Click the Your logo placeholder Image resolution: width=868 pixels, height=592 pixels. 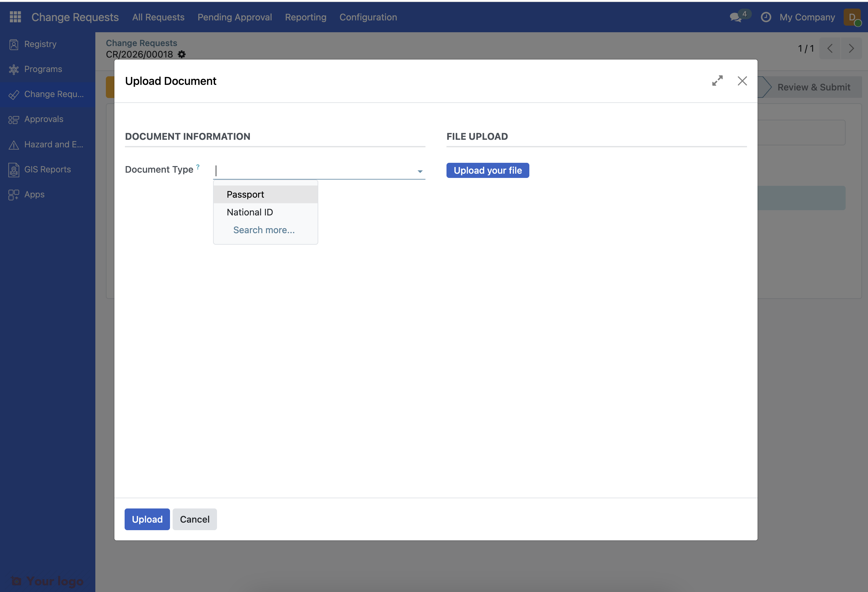(47, 581)
